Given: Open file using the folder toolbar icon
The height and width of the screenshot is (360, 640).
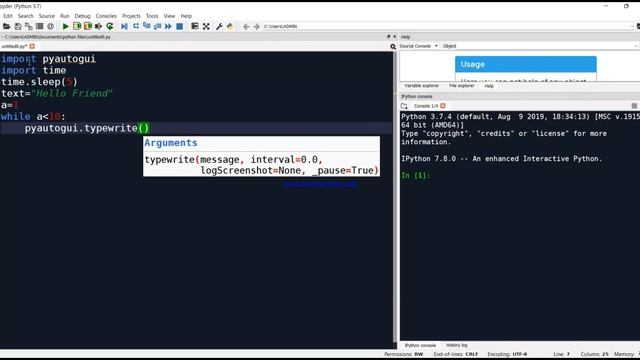Looking at the screenshot, I should [x=7, y=26].
